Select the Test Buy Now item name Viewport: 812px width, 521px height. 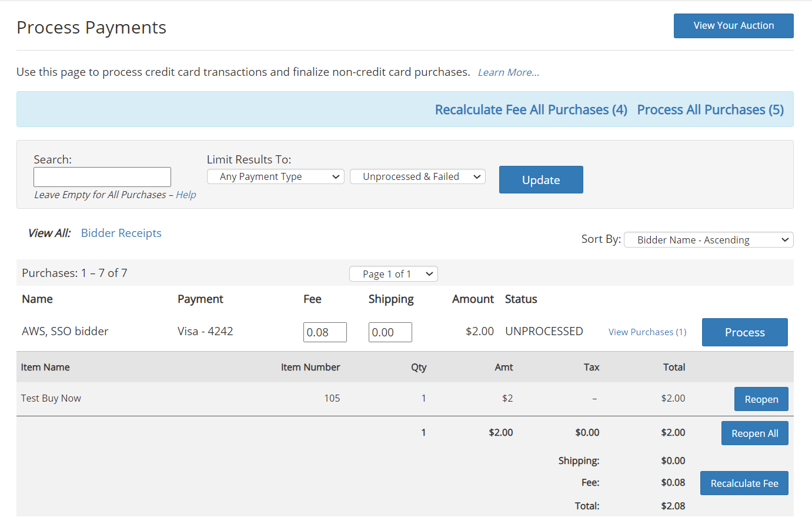point(51,398)
